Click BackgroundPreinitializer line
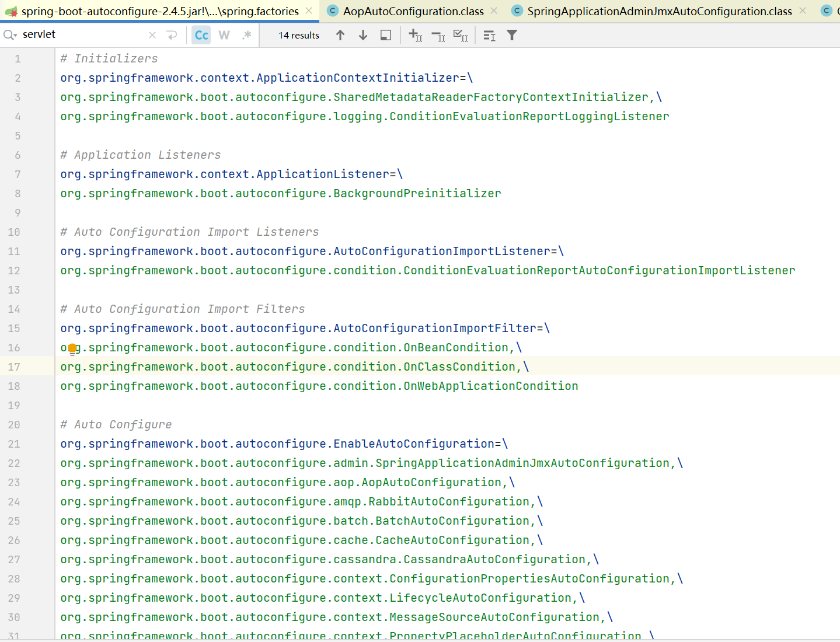840x642 pixels. coord(281,193)
